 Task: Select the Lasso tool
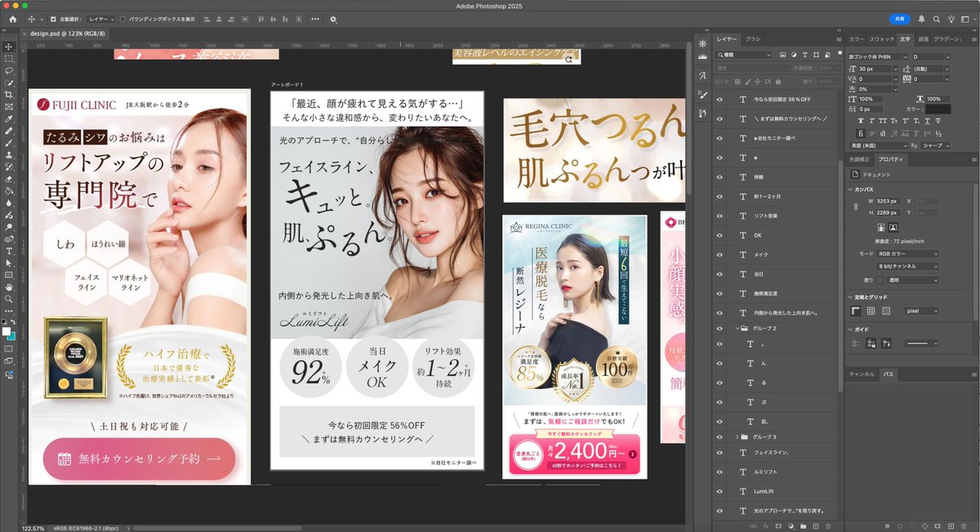click(x=8, y=71)
